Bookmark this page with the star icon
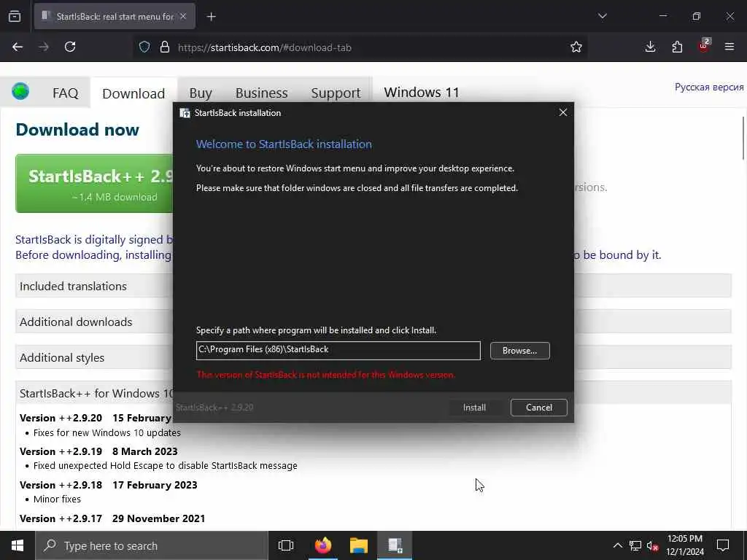This screenshot has height=560, width=747. (x=576, y=47)
